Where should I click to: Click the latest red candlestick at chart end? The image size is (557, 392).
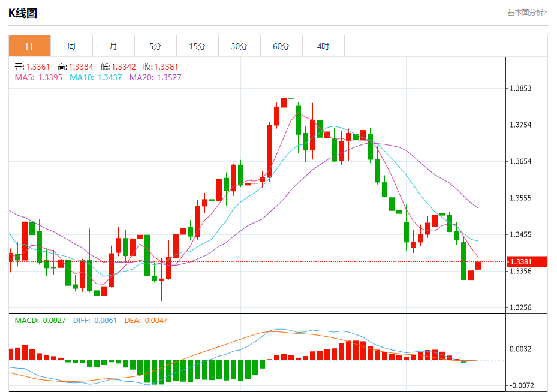point(478,266)
